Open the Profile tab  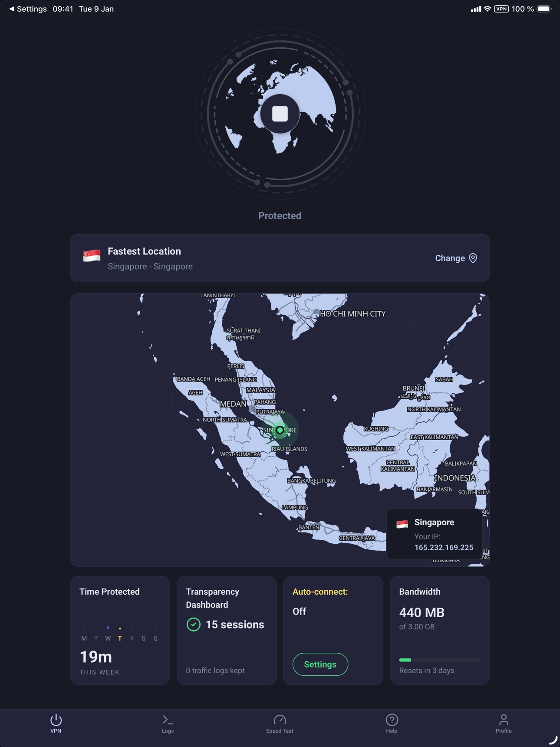504,724
